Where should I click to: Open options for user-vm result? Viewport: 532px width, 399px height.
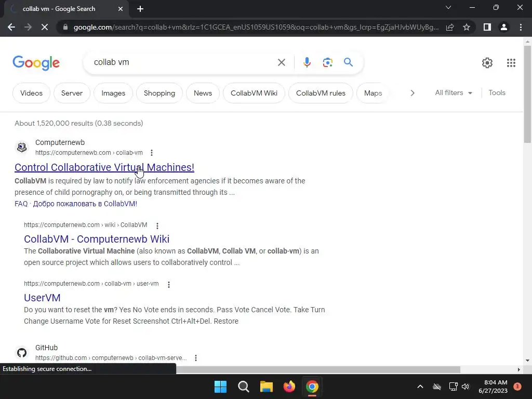(169, 284)
